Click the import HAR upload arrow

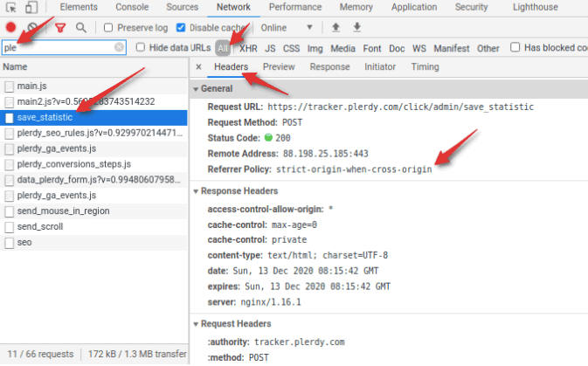tap(336, 27)
